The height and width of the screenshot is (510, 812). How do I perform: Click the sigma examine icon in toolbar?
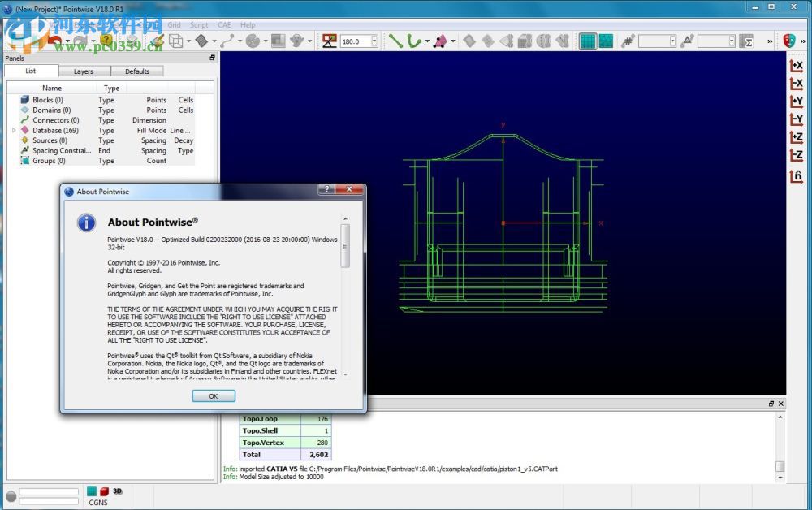tap(747, 41)
